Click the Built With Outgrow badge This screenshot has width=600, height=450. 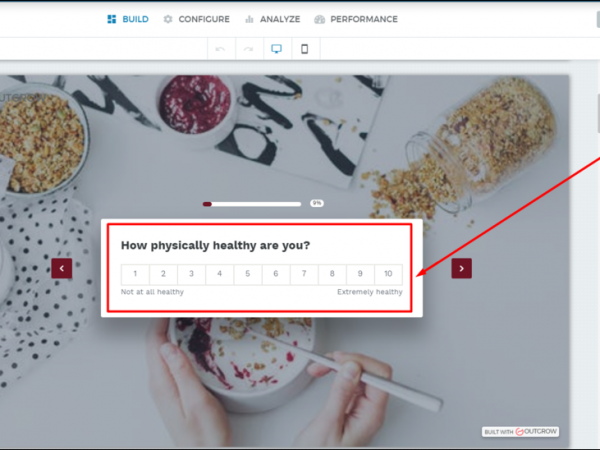tap(520, 432)
